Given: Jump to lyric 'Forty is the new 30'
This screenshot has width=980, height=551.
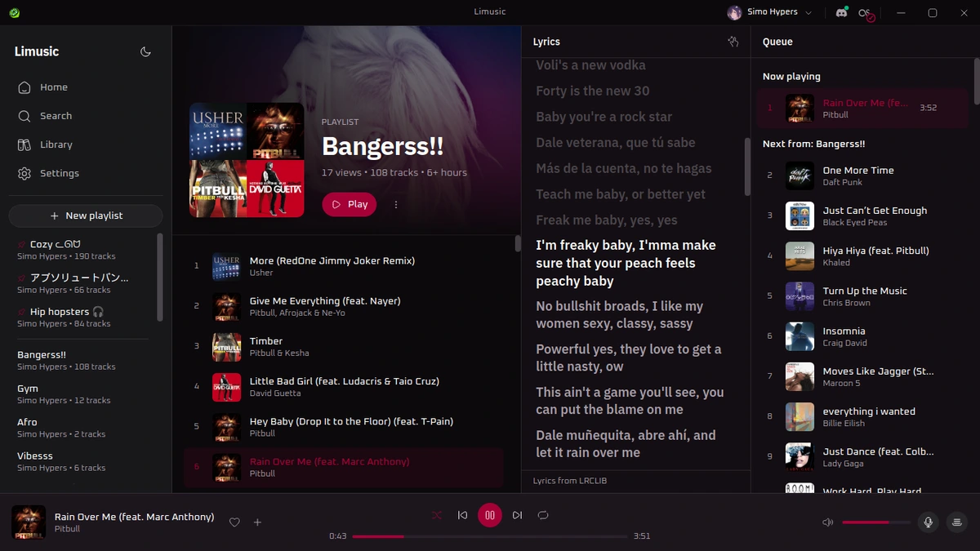Looking at the screenshot, I should pos(593,91).
